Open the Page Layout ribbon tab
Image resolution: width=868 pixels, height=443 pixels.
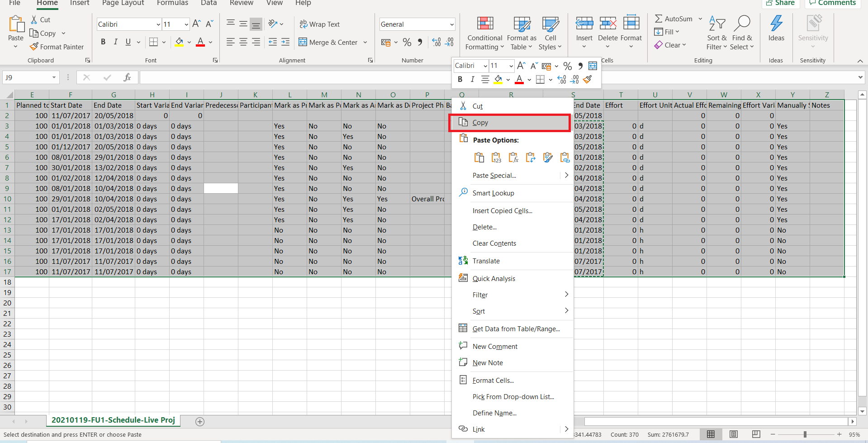(x=123, y=3)
